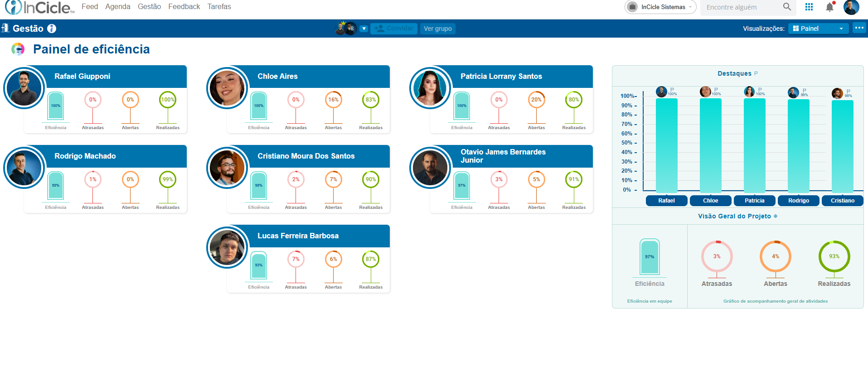Click project overview 93% Realizadas gauge
Screen dimensions: 868x386
(x=834, y=256)
